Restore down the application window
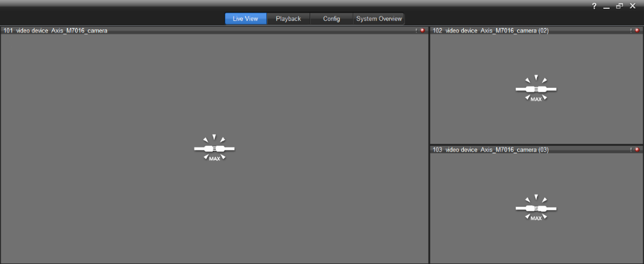The image size is (644, 264). pyautogui.click(x=620, y=6)
